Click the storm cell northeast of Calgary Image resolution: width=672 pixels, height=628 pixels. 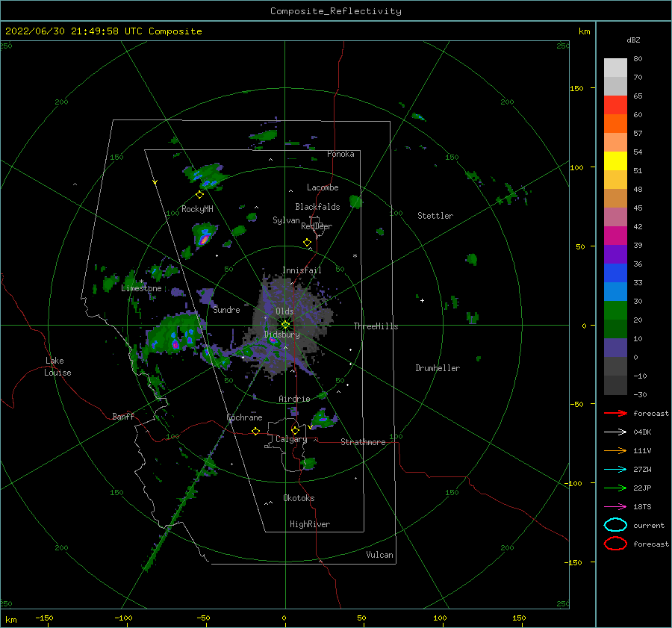point(323,419)
